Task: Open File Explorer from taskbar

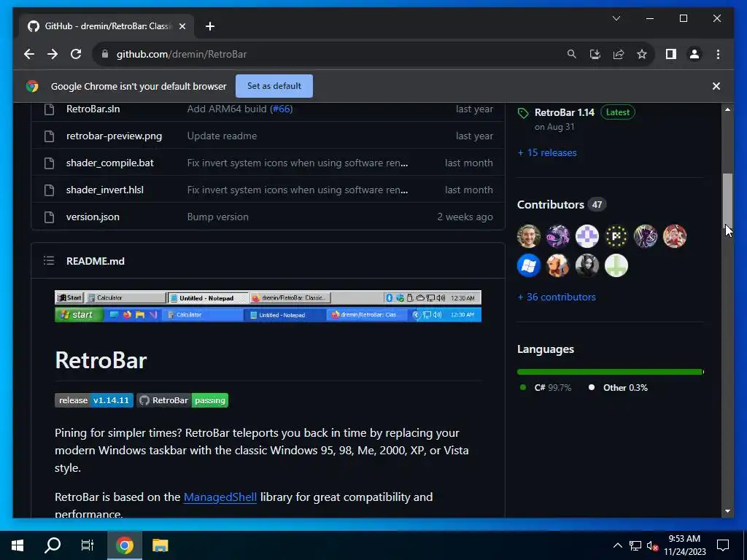Action: 160,545
